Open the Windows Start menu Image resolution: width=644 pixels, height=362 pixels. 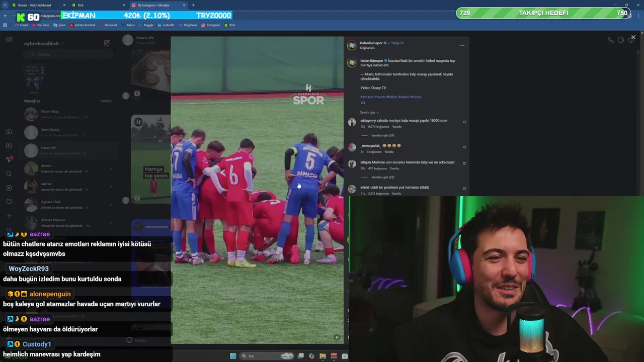click(x=233, y=356)
